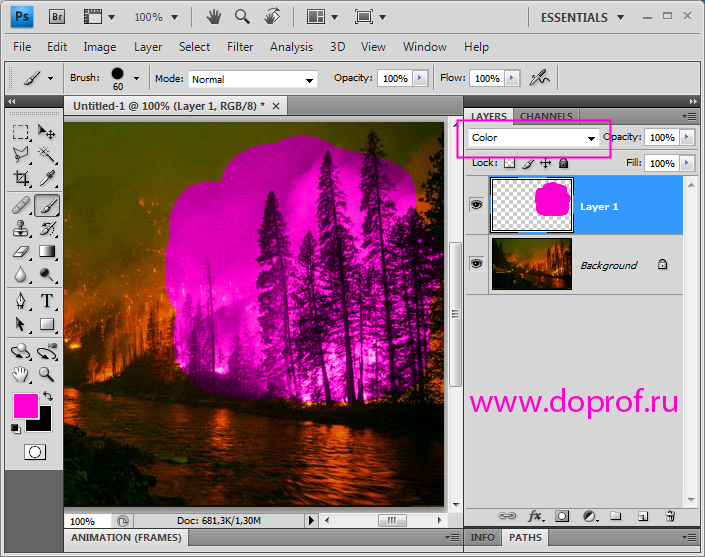The width and height of the screenshot is (705, 557).
Task: Launch Adobe Bridge
Action: pos(57,17)
